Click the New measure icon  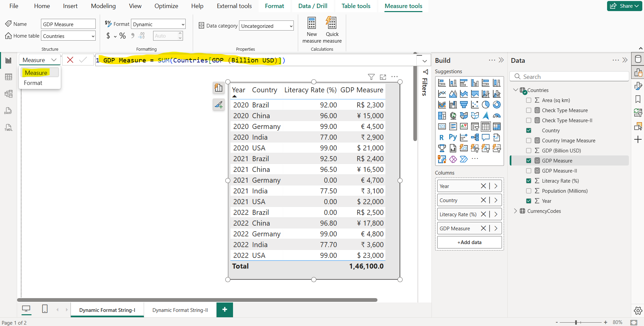312,24
